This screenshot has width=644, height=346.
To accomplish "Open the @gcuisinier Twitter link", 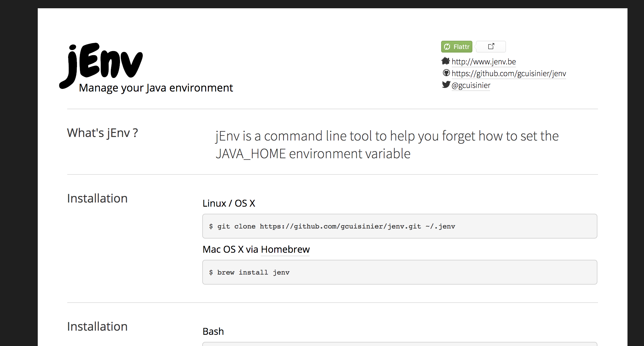I will tap(471, 85).
